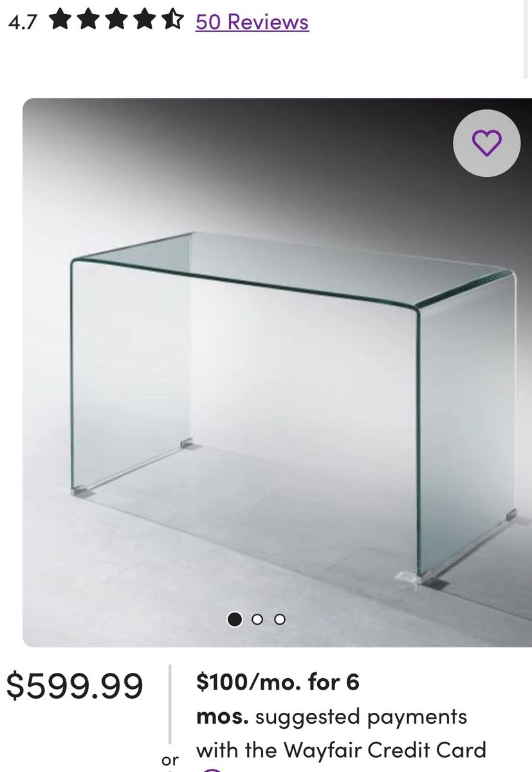Viewport: 532px width, 772px height.
Task: Switch to the second carousel dot
Action: pyautogui.click(x=257, y=620)
